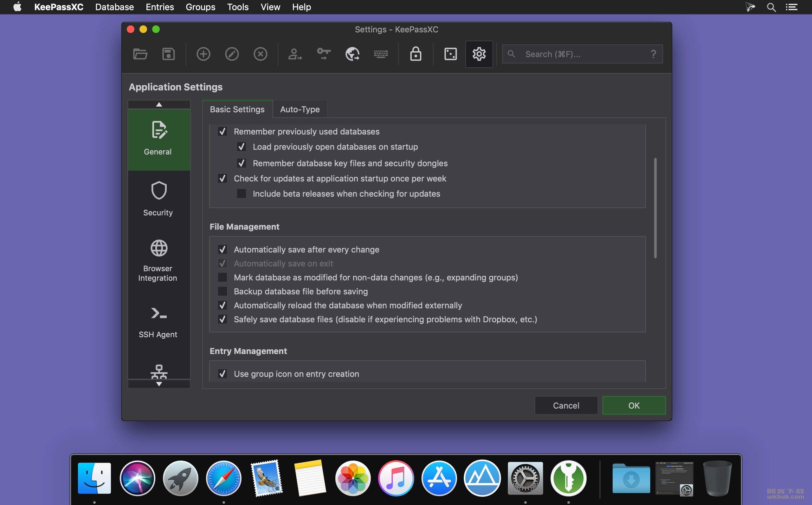812x505 pixels.
Task: Open Finder from the dock
Action: coord(94,478)
